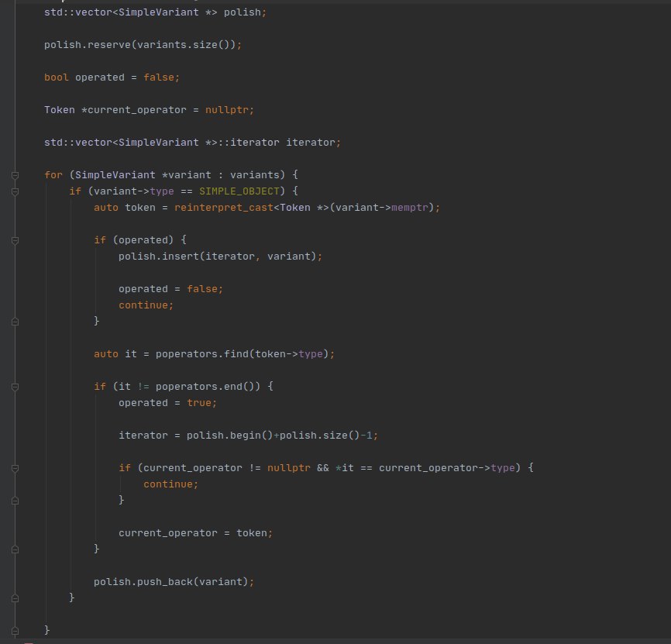Collapse the for loop fold marker
Image resolution: width=671 pixels, height=644 pixels.
pyautogui.click(x=15, y=175)
